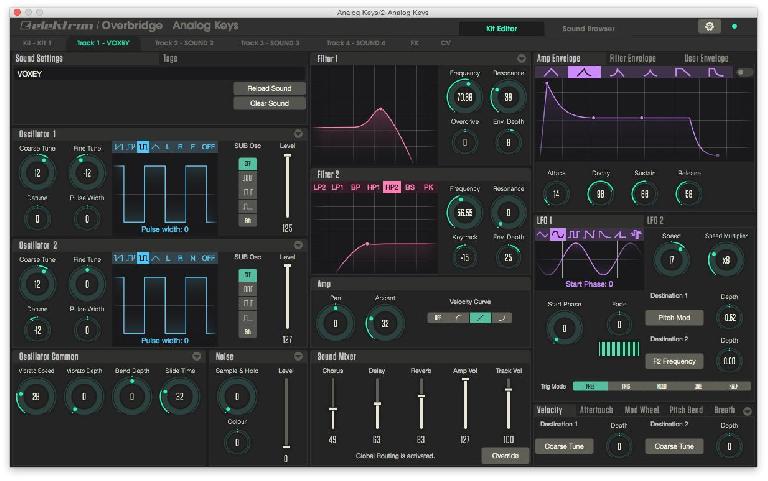Open Velocity Destination 2 Coarse Tune button
The image size is (768, 481).
pos(674,446)
